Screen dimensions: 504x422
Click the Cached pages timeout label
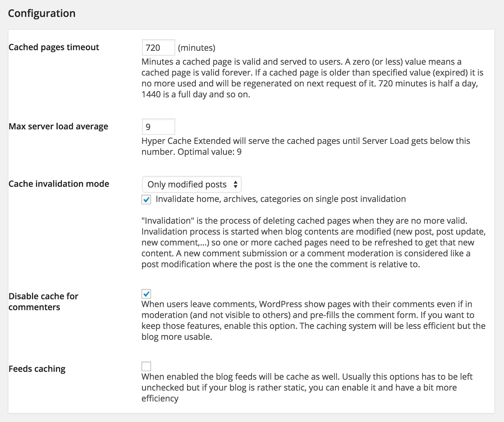(x=54, y=47)
